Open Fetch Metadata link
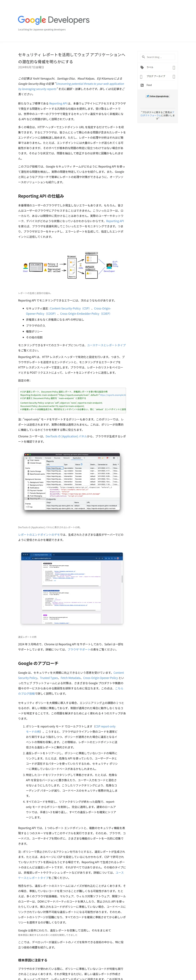Image resolution: width=196 pixels, height=980 pixels. (x=70, y=678)
